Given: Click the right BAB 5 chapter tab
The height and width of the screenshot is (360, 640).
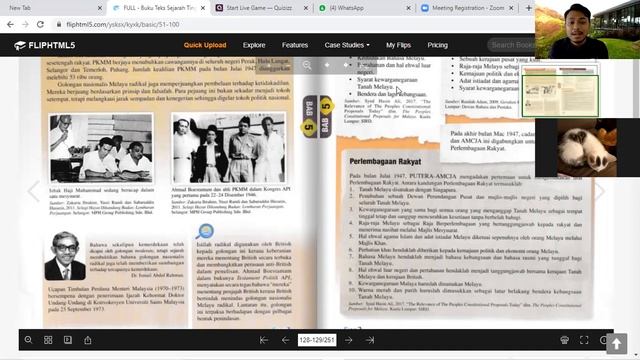Looking at the screenshot, I should (325, 116).
